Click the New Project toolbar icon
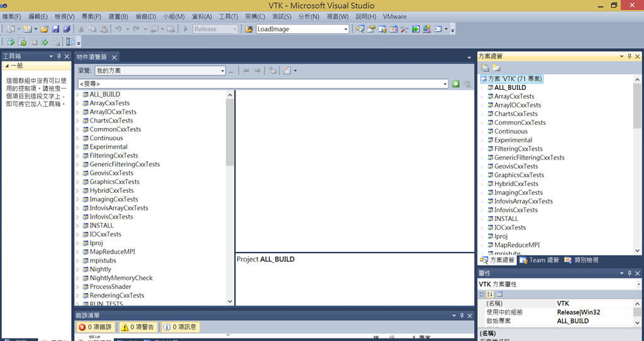 pyautogui.click(x=11, y=29)
